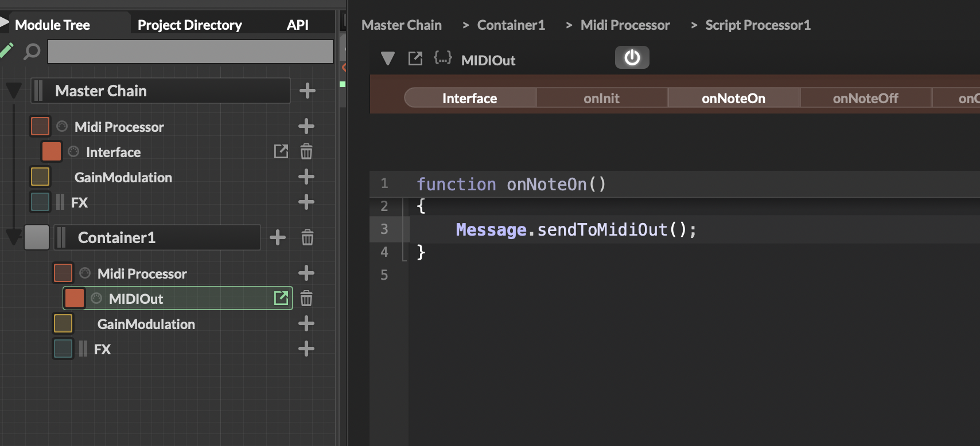Screen dimensions: 980x446
Task: Delete the Interface script processor
Action: click(x=306, y=151)
